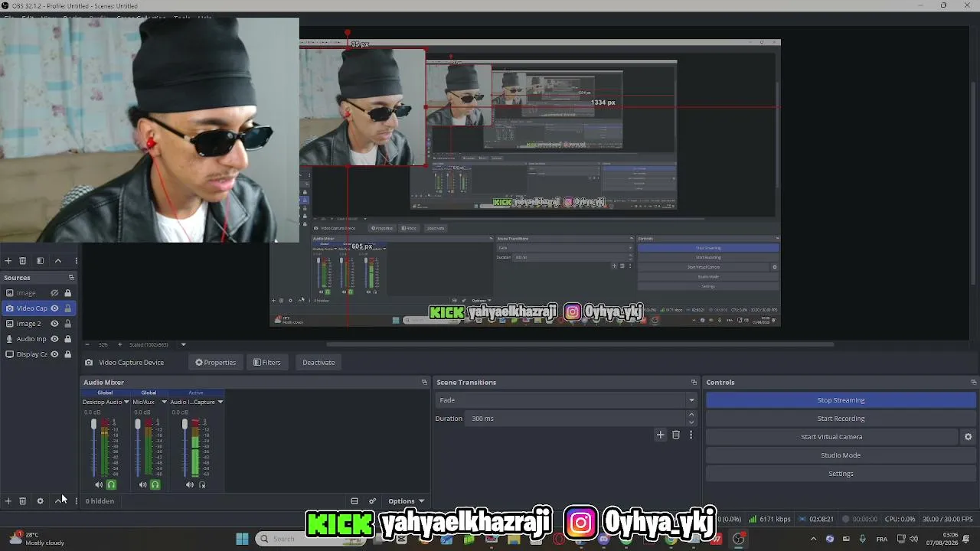The width and height of the screenshot is (980, 551).
Task: Switch Audio Mixer layout icon beside Options
Action: pos(354,501)
